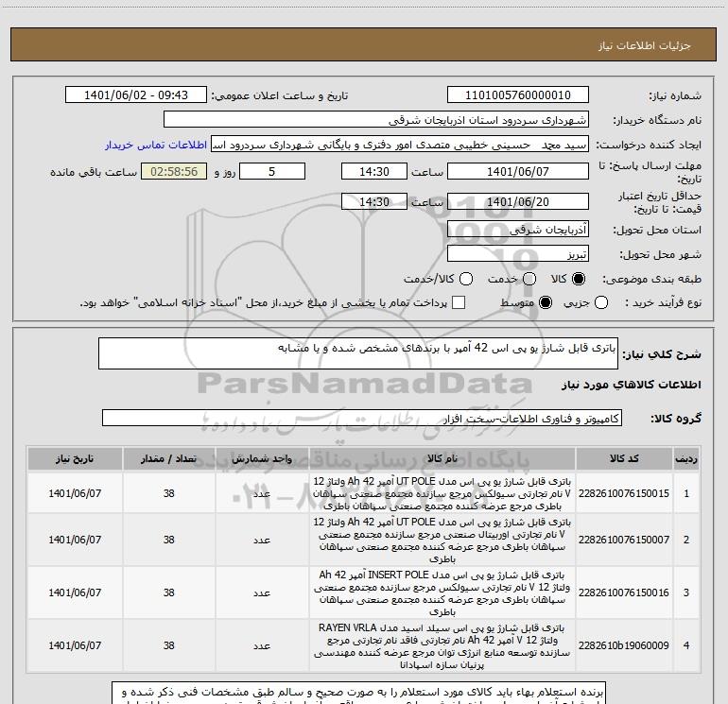This screenshot has height=704, width=728.
Task: Open the اطلاعات تماس خریدار link
Action: point(156,145)
